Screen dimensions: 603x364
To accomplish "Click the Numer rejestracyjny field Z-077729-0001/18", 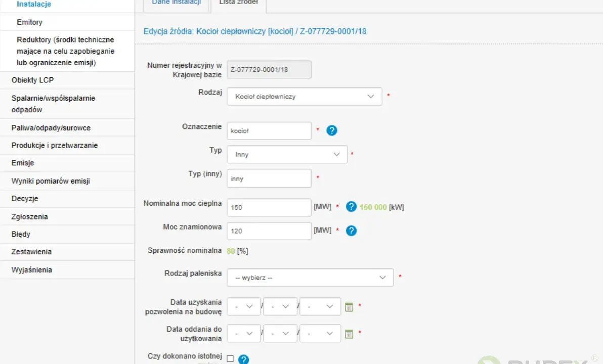I will (269, 70).
